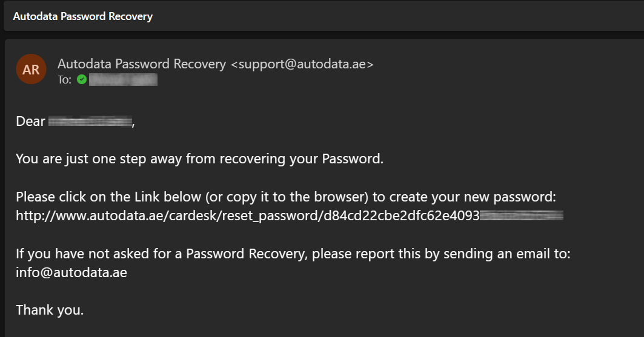Click the blurred recipient in To field
644x337 pixels.
(x=123, y=79)
